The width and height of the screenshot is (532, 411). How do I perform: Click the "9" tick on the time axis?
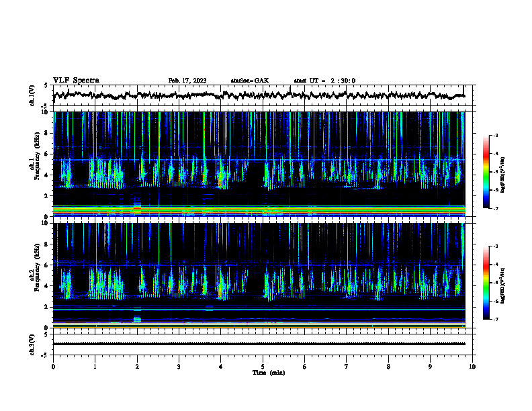[x=430, y=367]
